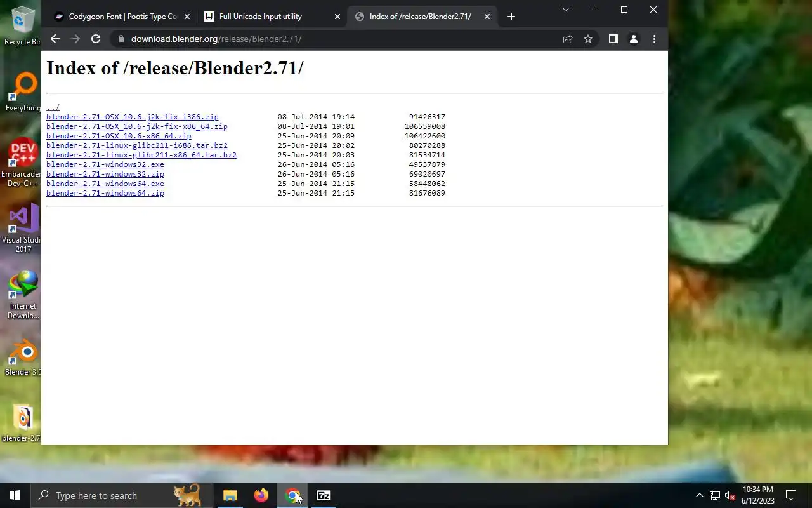Show hidden system tray icons

click(699, 495)
